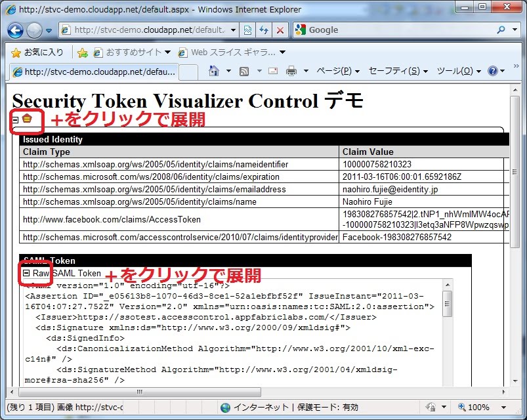Open the feeds dropdown arrow
Image resolution: width=527 pixels, height=420 pixels.
(x=259, y=71)
